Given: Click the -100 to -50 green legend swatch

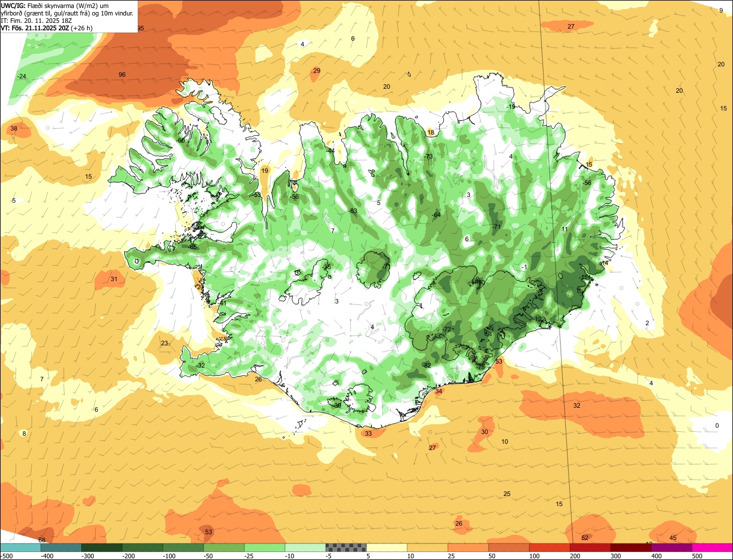Looking at the screenshot, I should 183,547.
